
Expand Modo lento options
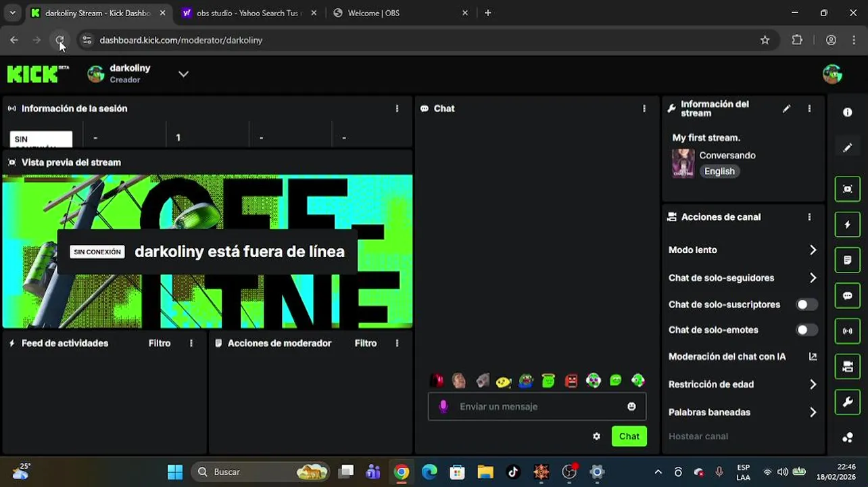click(813, 250)
